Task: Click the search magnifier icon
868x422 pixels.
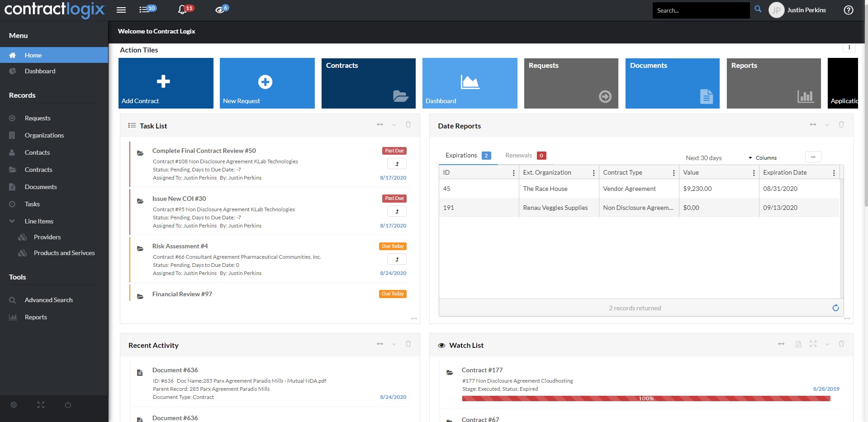Action: coord(758,9)
